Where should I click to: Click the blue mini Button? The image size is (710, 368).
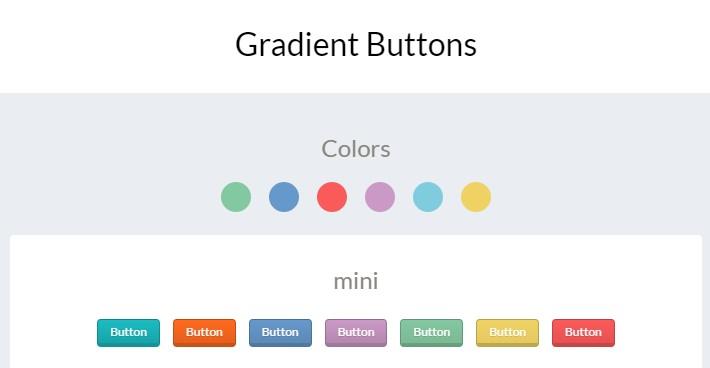280,333
